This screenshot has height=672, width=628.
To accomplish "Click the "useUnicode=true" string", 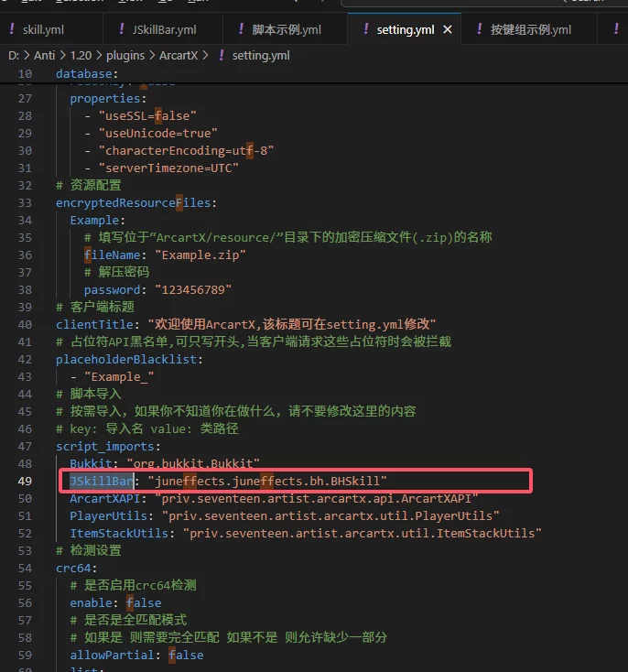I will click(158, 134).
